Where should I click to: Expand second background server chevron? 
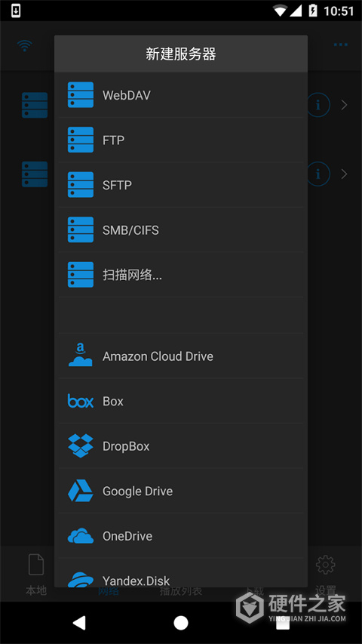(345, 174)
